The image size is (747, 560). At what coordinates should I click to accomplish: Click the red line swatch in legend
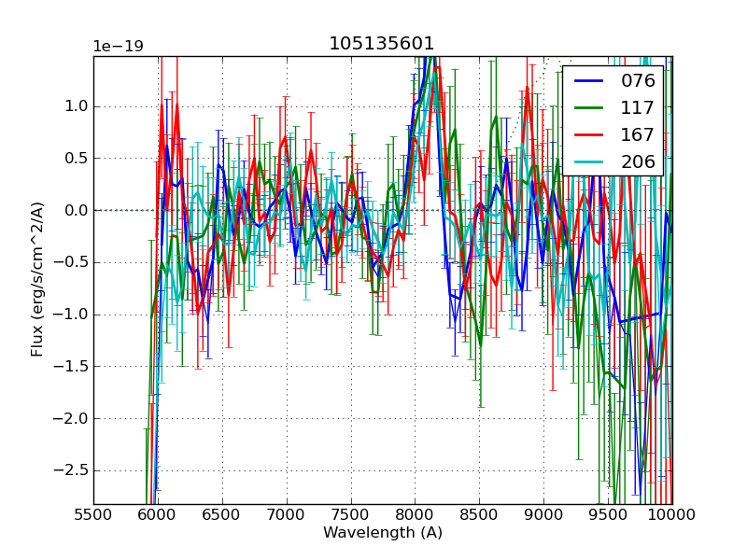click(x=590, y=134)
